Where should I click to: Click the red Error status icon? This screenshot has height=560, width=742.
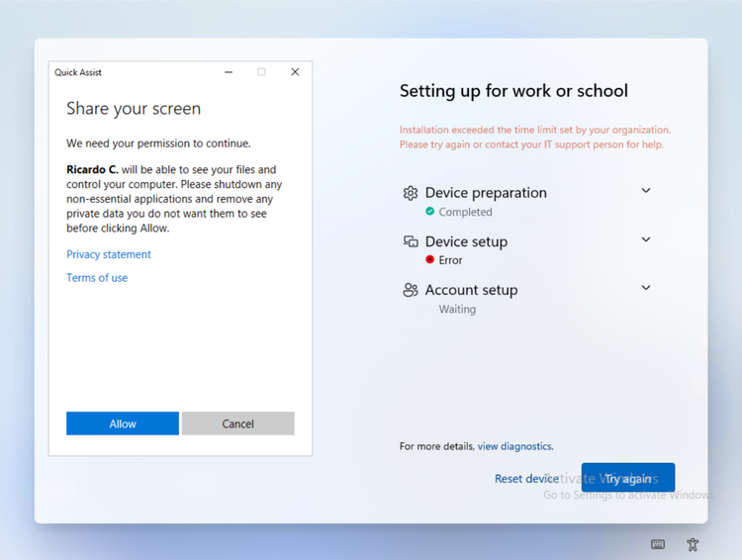pos(429,259)
